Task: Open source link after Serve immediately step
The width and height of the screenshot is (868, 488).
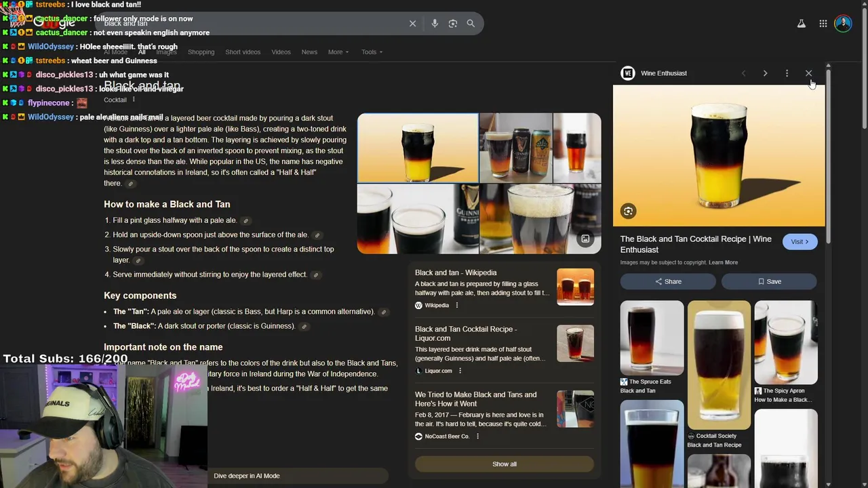Action: (x=315, y=275)
